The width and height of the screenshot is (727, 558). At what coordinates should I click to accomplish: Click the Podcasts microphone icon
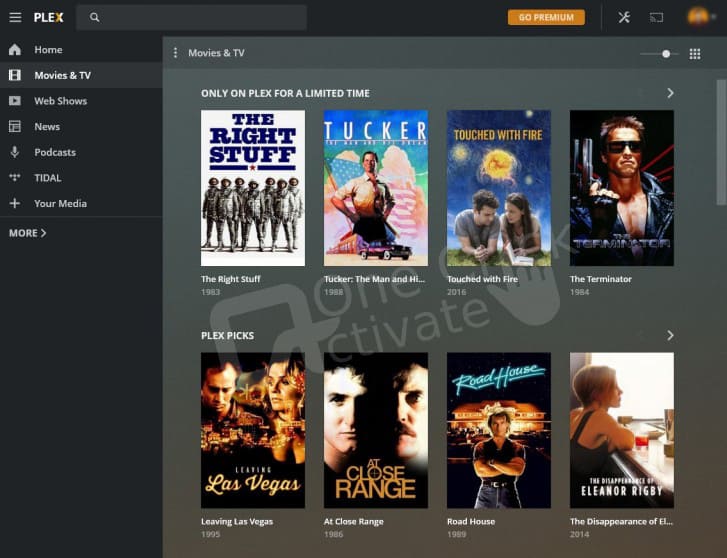15,152
